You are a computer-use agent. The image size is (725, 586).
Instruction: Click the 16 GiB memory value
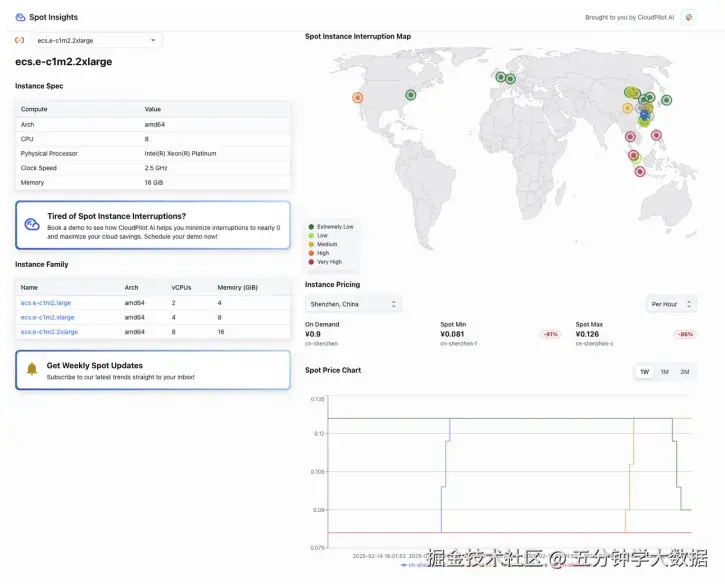(154, 183)
